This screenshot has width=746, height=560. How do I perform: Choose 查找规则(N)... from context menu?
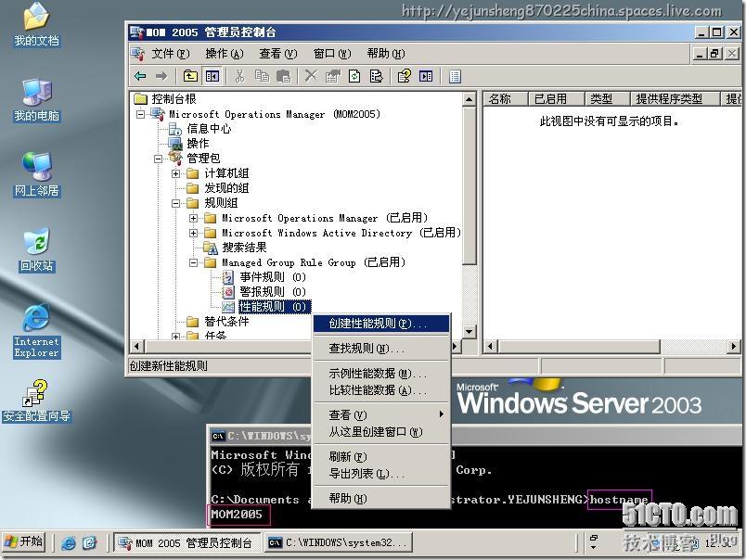tap(380, 349)
